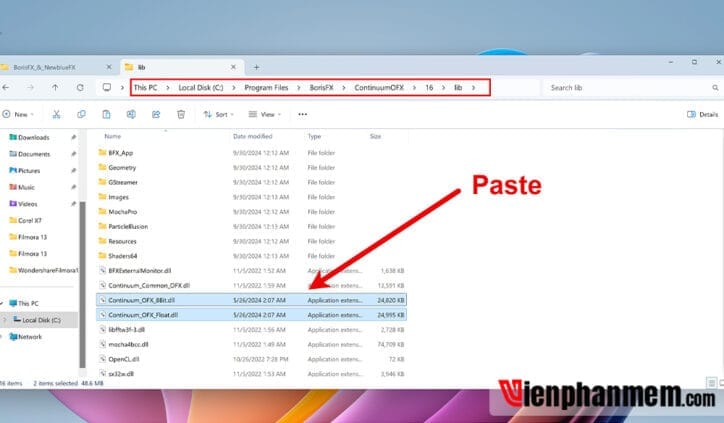Sort by the Name column header
The height and width of the screenshot is (423, 724).
coord(113,136)
